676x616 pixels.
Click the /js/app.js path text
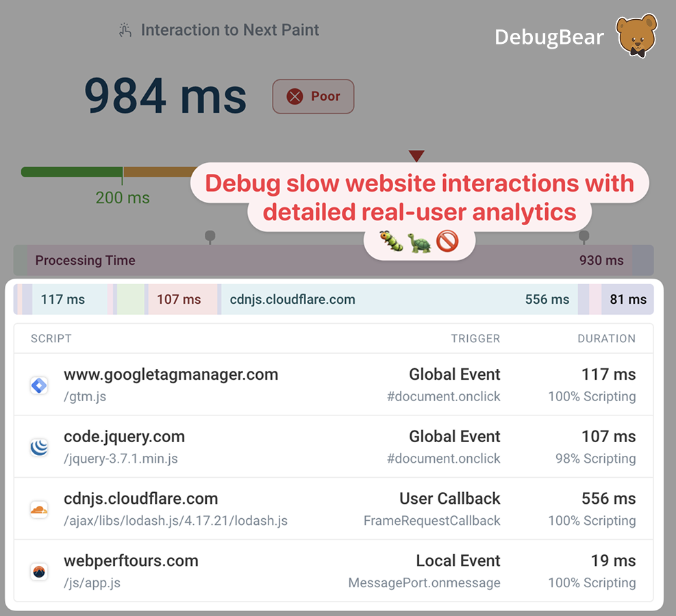click(x=92, y=582)
